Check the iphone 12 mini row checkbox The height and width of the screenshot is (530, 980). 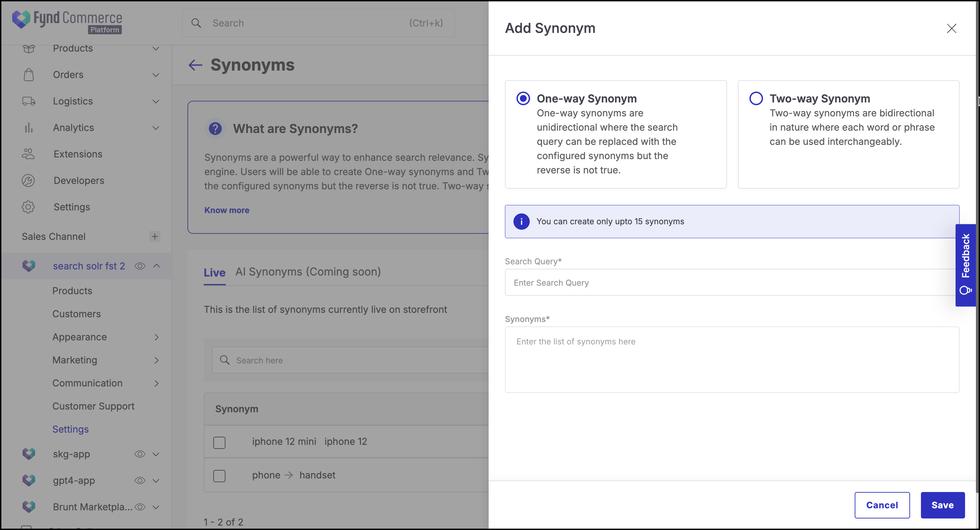click(x=219, y=442)
